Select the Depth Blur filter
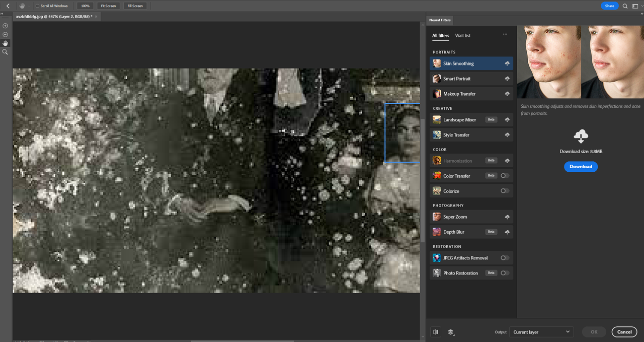Screen dimensions: 644x342 (x=471, y=232)
